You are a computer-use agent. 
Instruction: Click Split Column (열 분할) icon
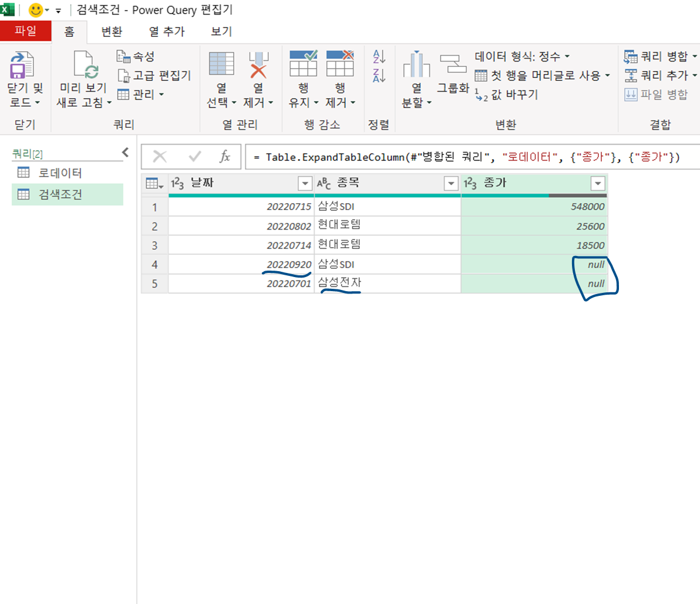click(x=416, y=64)
